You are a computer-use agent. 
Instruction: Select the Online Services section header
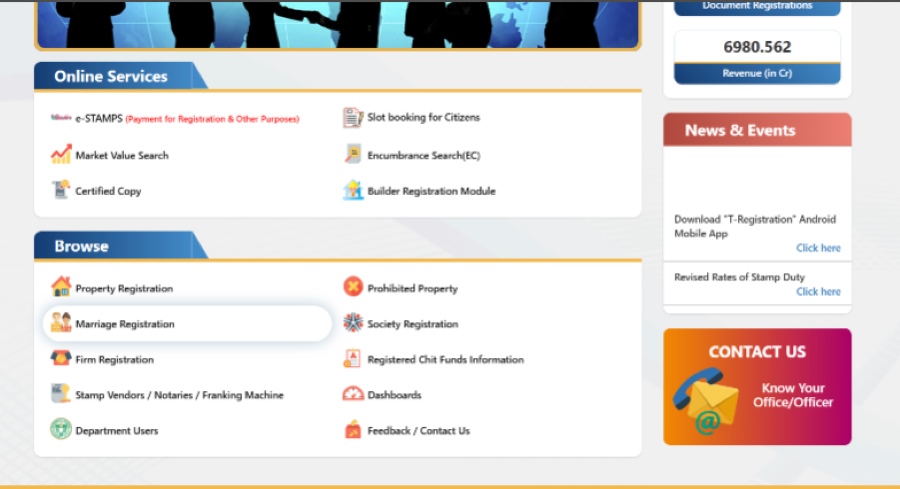(111, 77)
